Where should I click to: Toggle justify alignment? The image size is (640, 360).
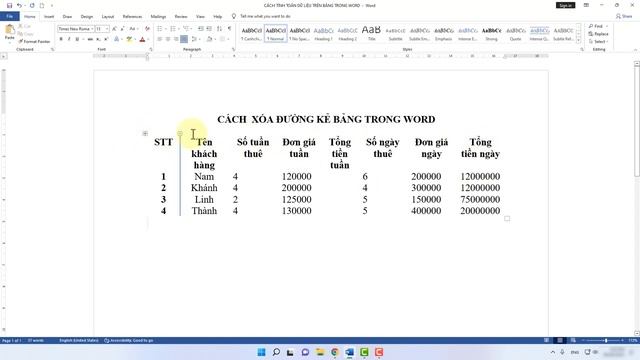184,39
